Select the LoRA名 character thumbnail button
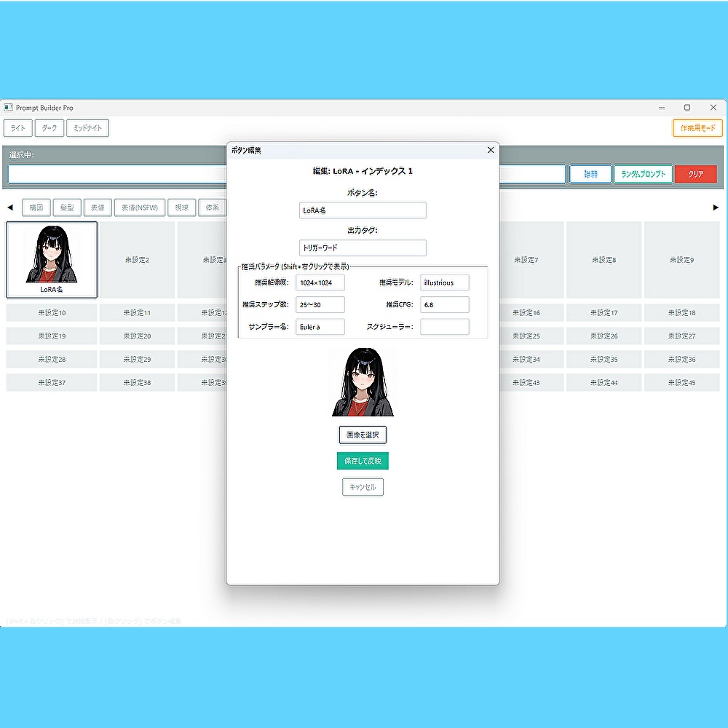Screen dimensions: 728x728 52,260
